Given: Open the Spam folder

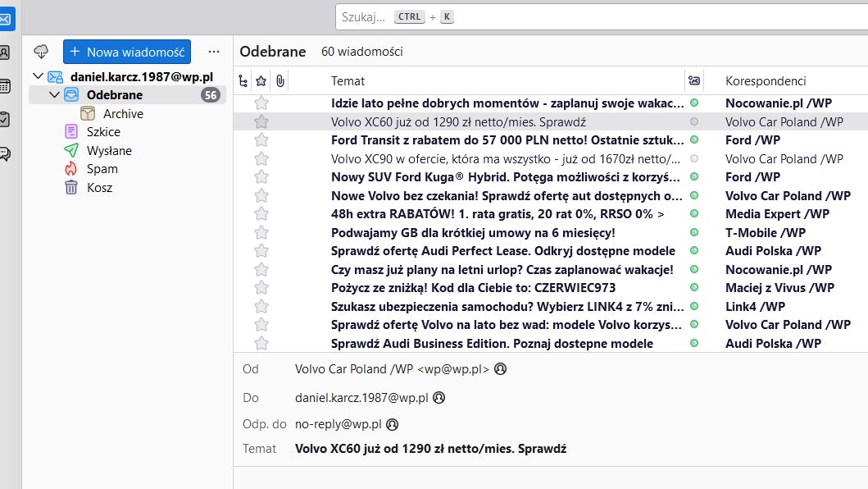Looking at the screenshot, I should pos(101,169).
